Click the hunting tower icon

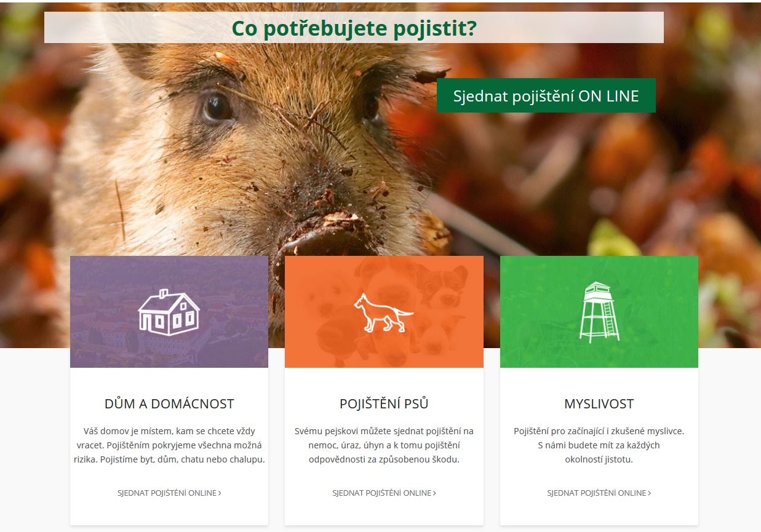pos(599,312)
